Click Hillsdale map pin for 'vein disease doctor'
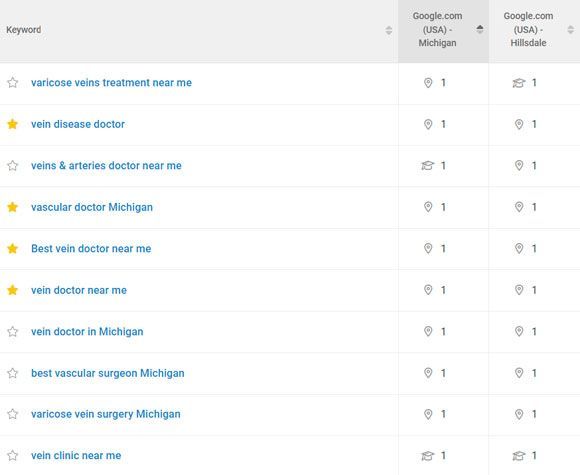The image size is (580, 475). [x=519, y=124]
